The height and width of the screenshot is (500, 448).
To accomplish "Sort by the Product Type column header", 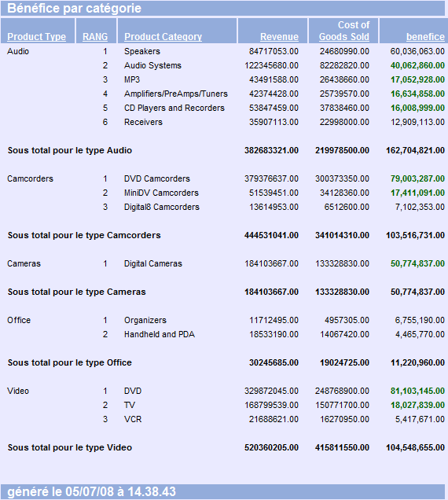I will click(x=37, y=37).
